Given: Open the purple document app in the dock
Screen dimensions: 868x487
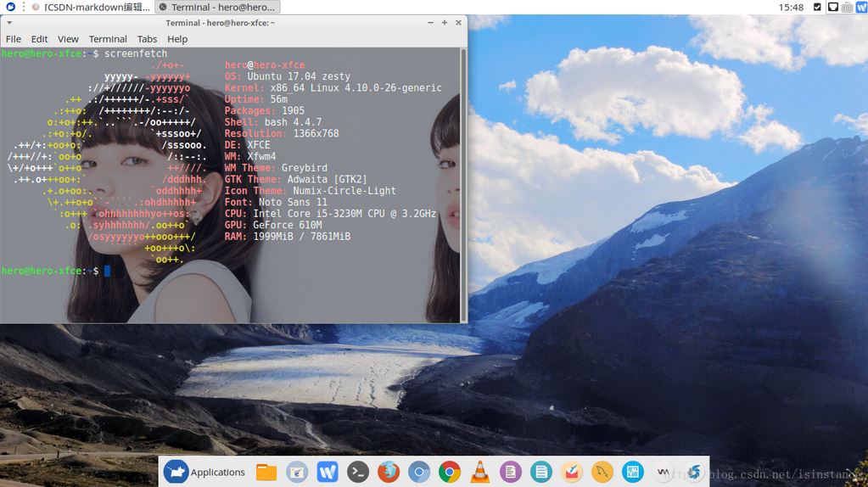Looking at the screenshot, I should click(511, 472).
